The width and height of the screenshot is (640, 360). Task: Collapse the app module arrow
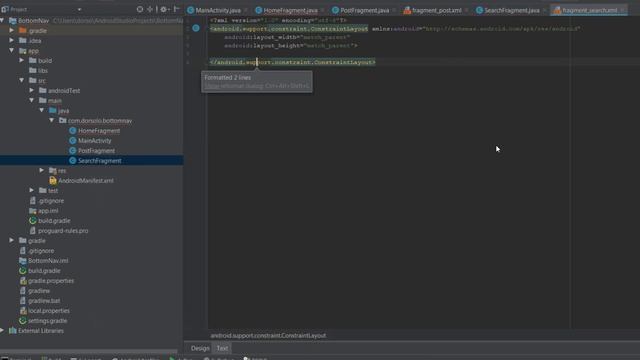coord(12,51)
